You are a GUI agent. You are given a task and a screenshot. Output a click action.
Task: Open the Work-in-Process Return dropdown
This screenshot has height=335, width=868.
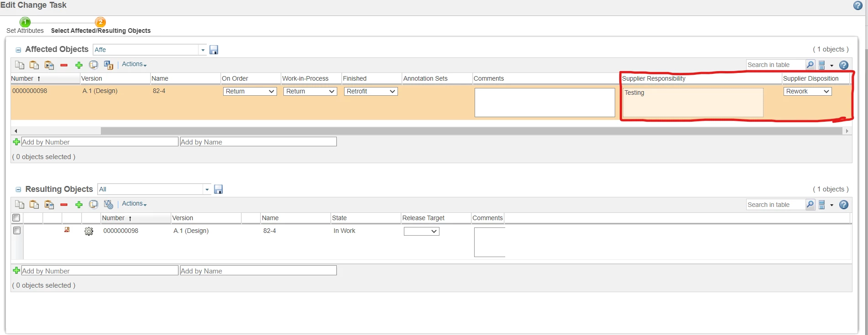click(x=310, y=91)
